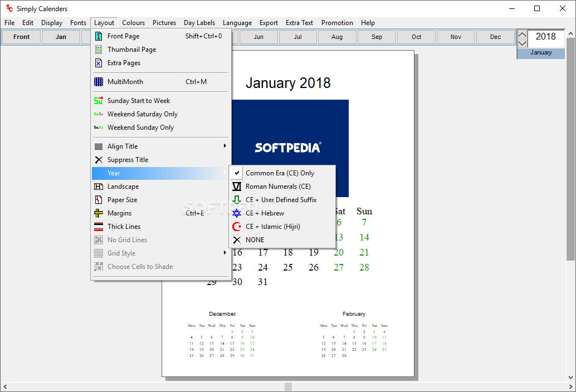This screenshot has width=576, height=392.
Task: Go to the Jan month button
Action: point(61,37)
